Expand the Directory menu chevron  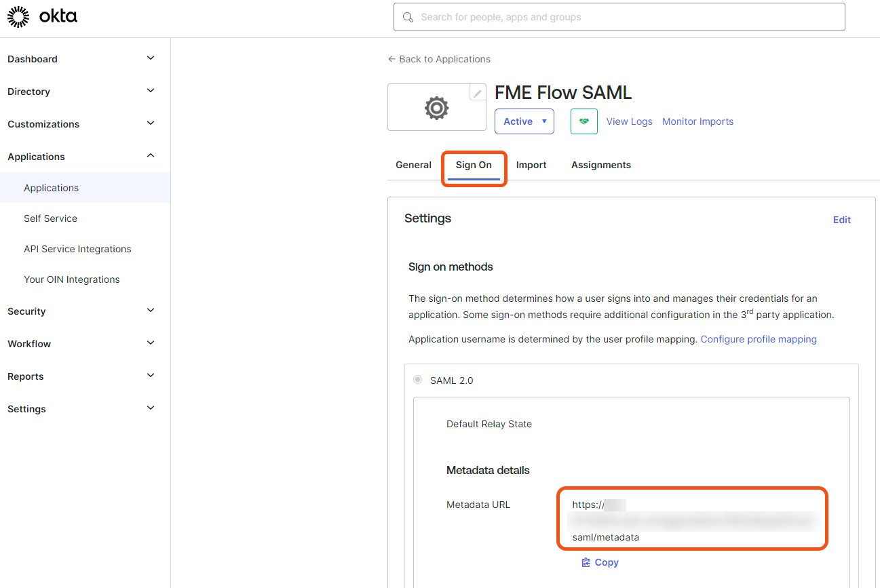pos(151,91)
